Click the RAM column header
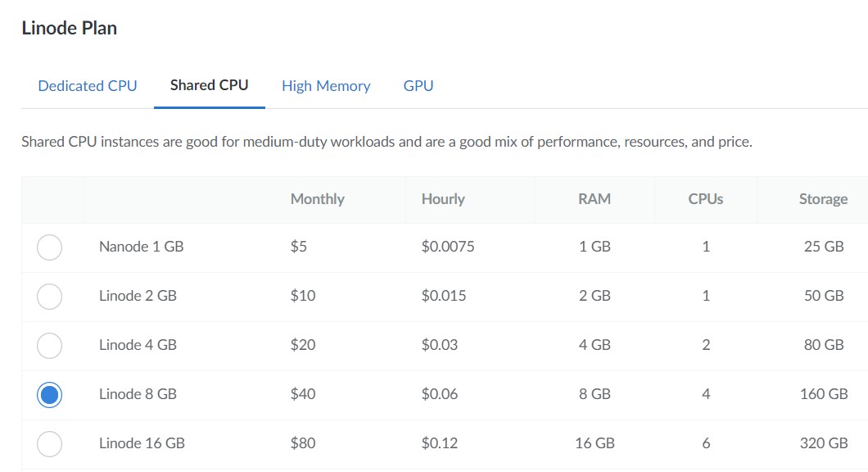The image size is (868, 472). click(x=594, y=199)
